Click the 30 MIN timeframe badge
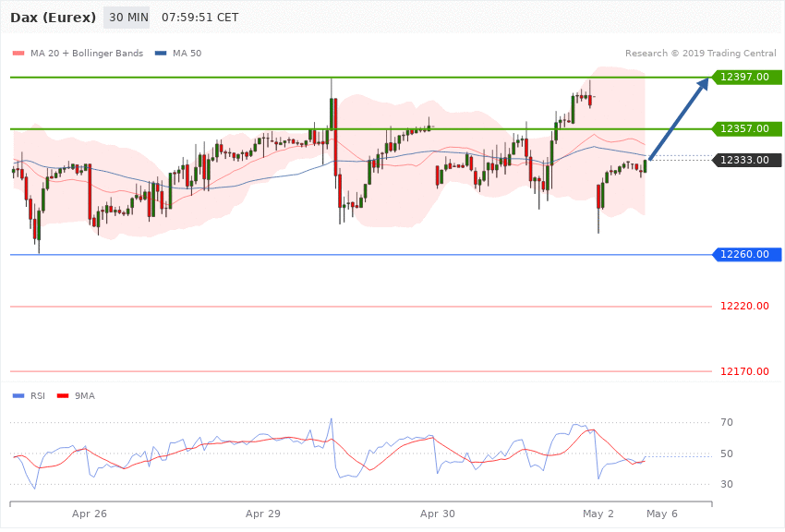The height and width of the screenshot is (532, 785). 127,18
